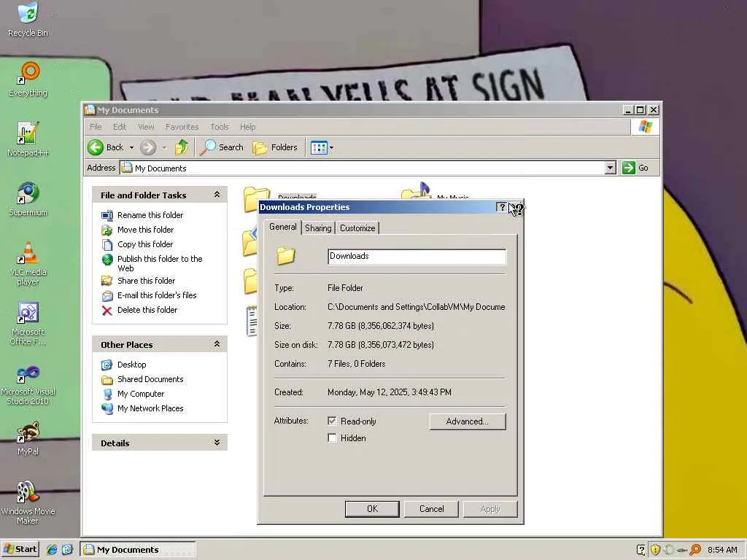747x560 pixels.
Task: Click the Shared Documents folder icon
Action: click(107, 379)
